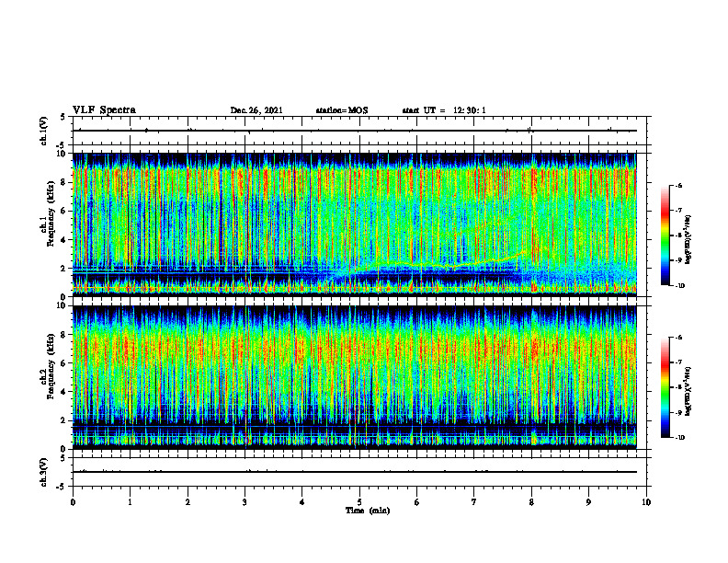
Task: Click the ch.2 color bar unit label
Action: 688,391
